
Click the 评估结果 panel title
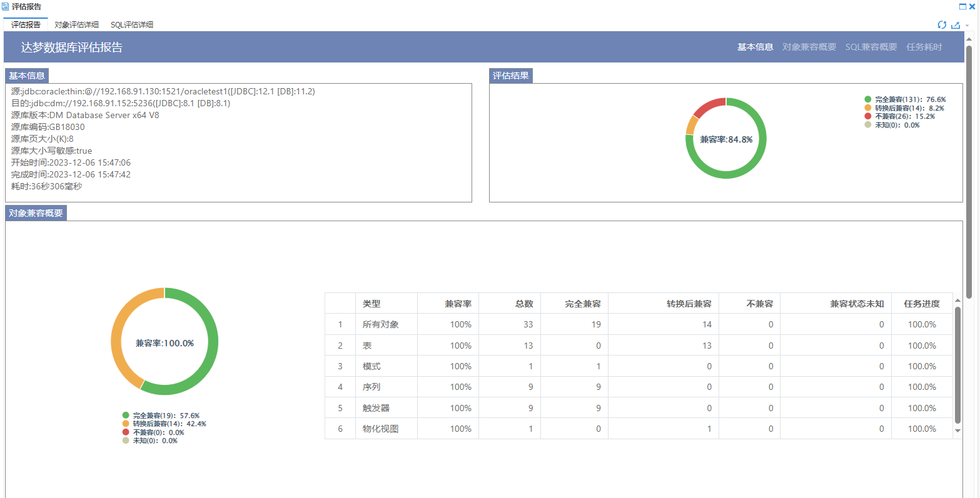[511, 76]
